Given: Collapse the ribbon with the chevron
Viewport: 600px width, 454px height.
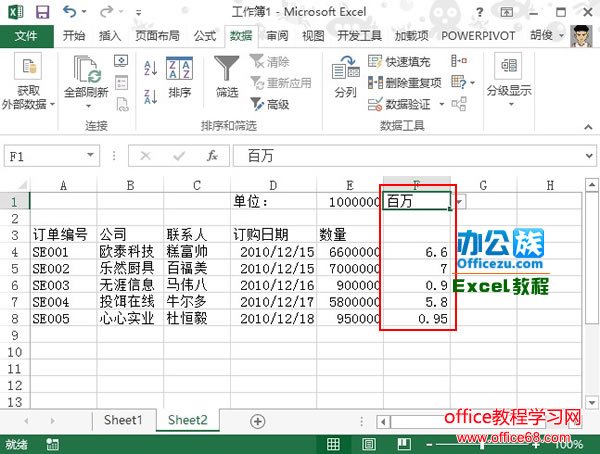Looking at the screenshot, I should click(x=588, y=127).
